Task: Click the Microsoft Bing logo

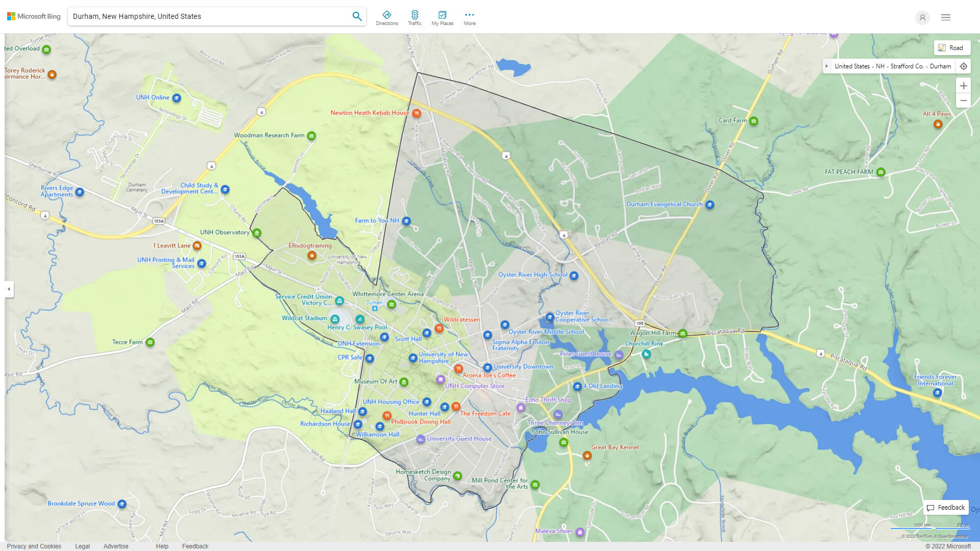Action: [x=33, y=16]
